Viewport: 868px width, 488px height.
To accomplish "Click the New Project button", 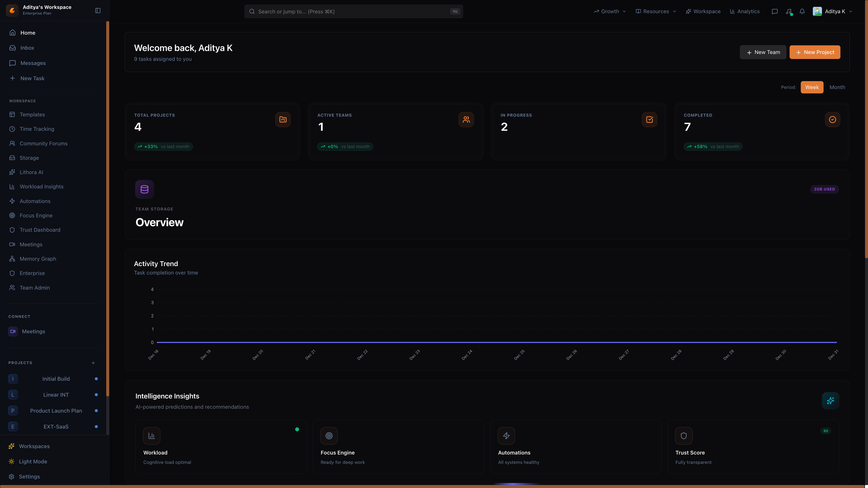I will point(814,52).
